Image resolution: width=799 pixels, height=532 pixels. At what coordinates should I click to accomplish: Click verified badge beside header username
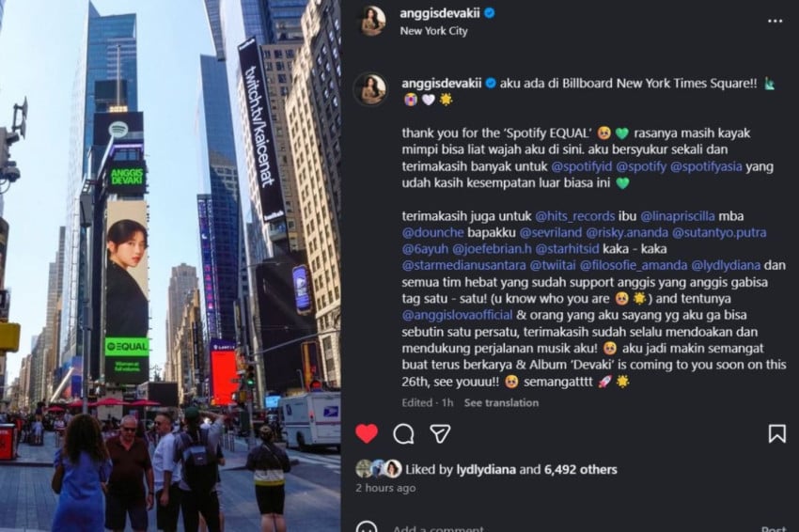point(490,13)
